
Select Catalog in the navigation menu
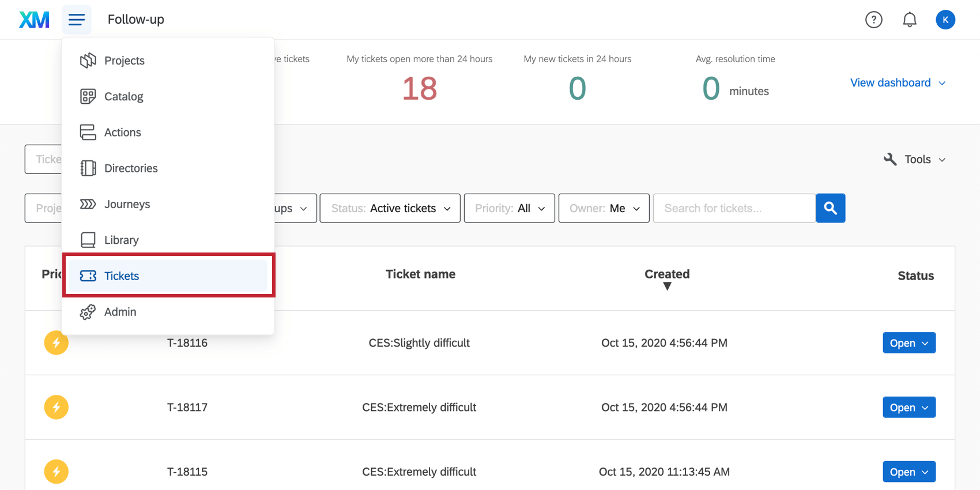pos(123,96)
